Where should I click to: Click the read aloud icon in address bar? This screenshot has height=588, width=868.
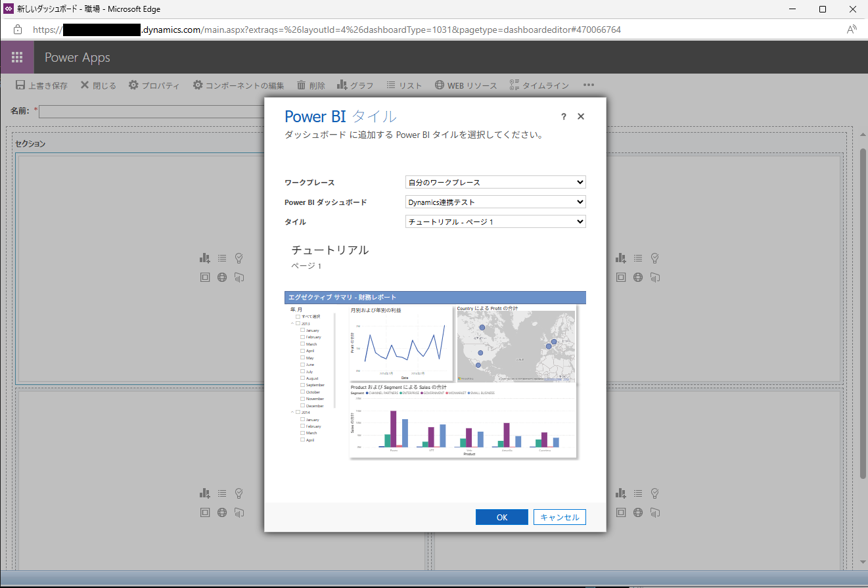852,30
